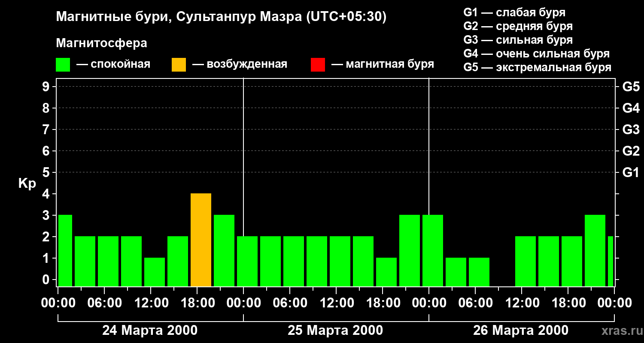The image size is (644, 343).
Task: Click the orange 'возбужденная' legend swatch
Action: [x=179, y=64]
